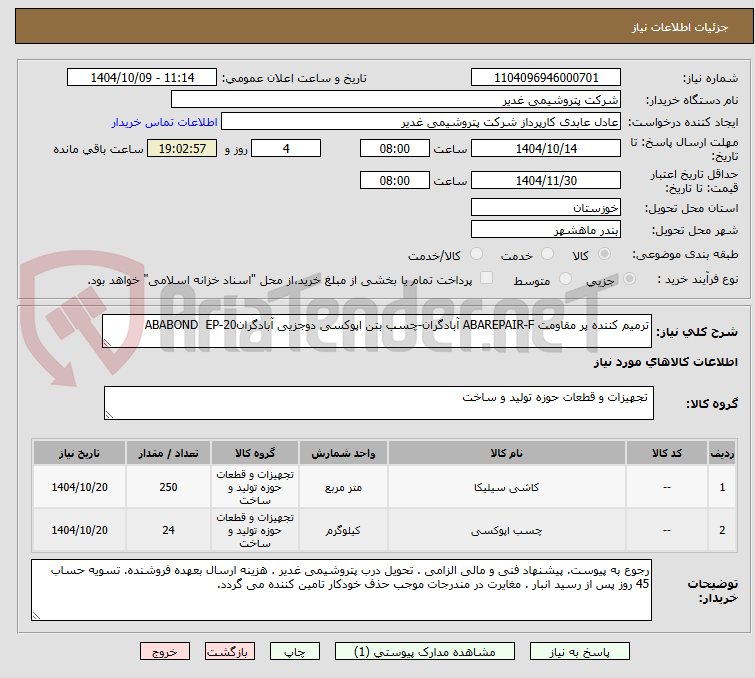Click the response deadline time 08:00 field
This screenshot has width=755, height=678.
(x=394, y=148)
